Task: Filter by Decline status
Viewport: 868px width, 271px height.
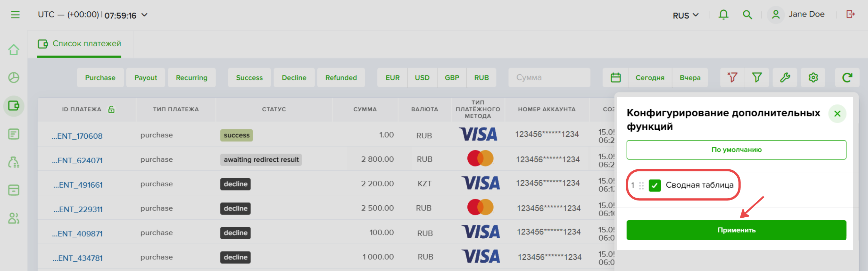Action: pyautogui.click(x=294, y=78)
